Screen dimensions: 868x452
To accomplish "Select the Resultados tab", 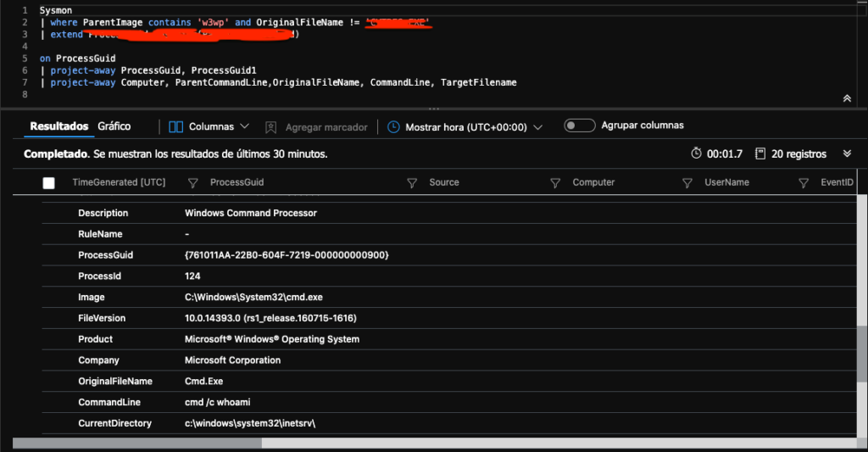I will [x=59, y=126].
